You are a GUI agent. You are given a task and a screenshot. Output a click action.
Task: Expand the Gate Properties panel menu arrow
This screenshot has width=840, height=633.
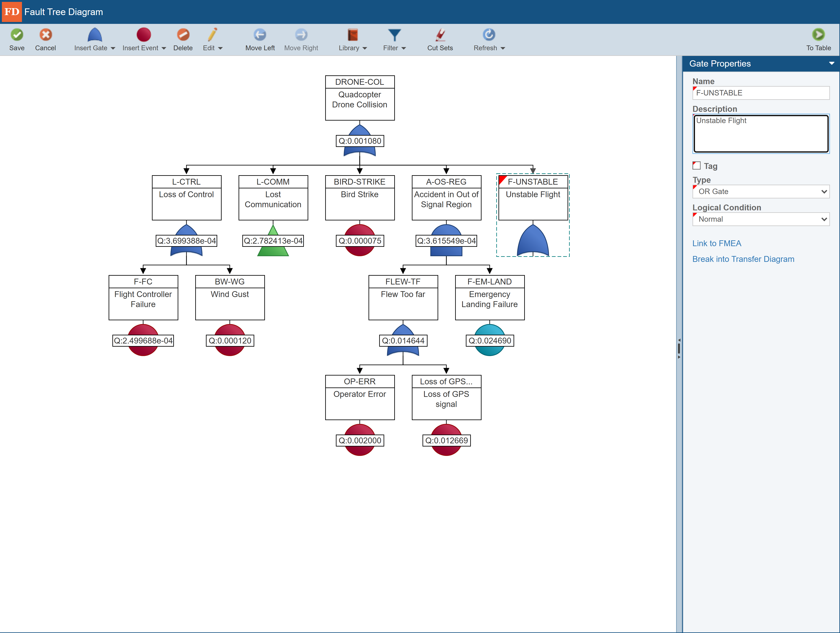pyautogui.click(x=831, y=63)
